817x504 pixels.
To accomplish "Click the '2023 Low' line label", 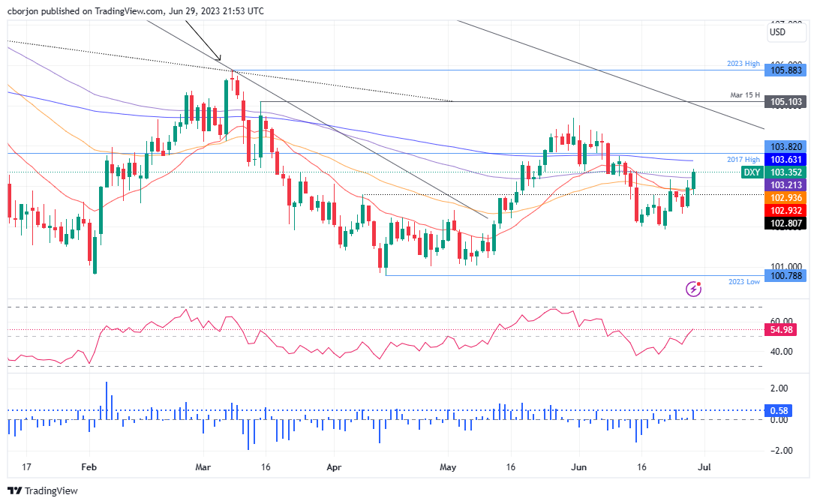I will [x=743, y=282].
